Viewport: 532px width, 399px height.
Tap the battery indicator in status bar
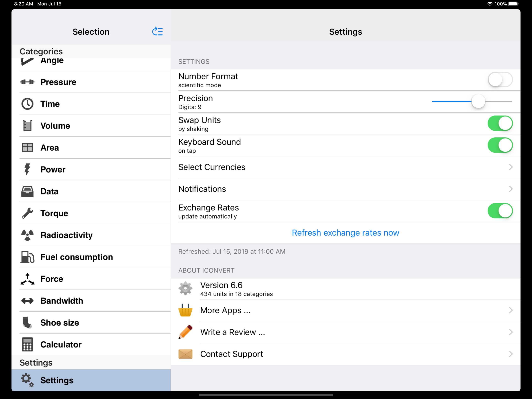click(x=513, y=4)
